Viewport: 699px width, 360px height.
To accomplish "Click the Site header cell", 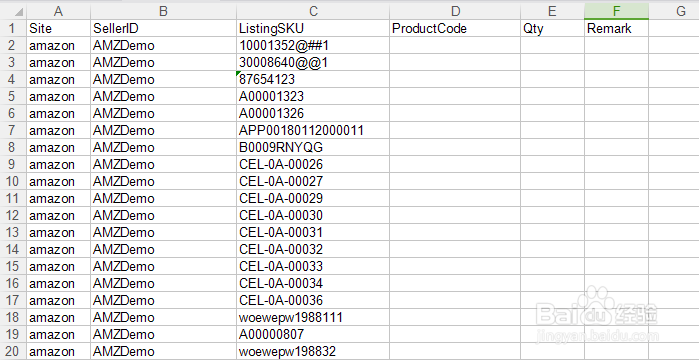I will [x=58, y=29].
